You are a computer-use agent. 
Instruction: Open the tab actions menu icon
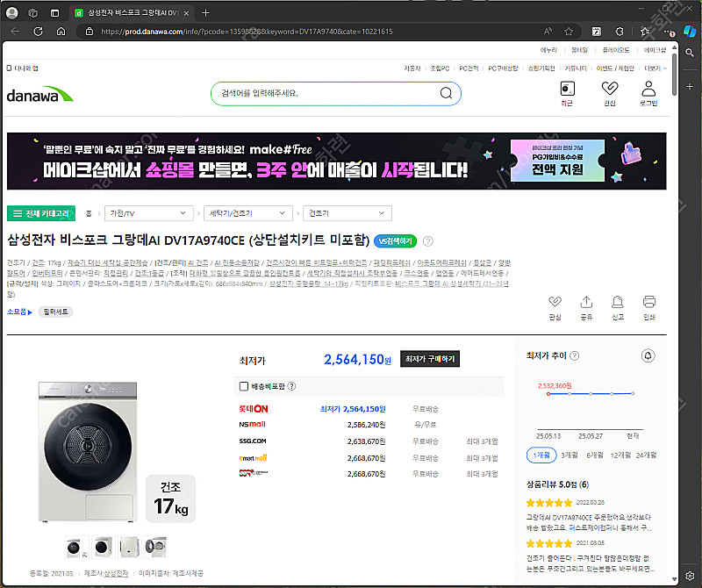click(54, 13)
